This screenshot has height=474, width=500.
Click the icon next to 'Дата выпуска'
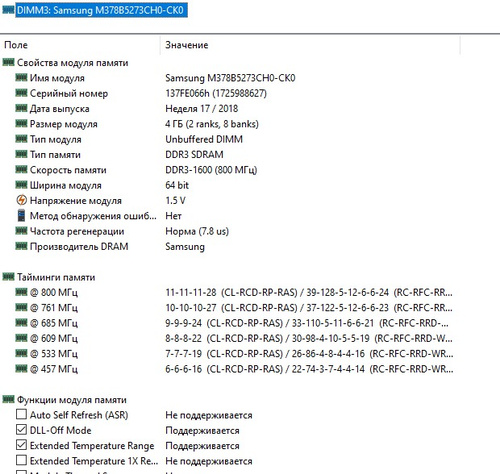coord(21,108)
